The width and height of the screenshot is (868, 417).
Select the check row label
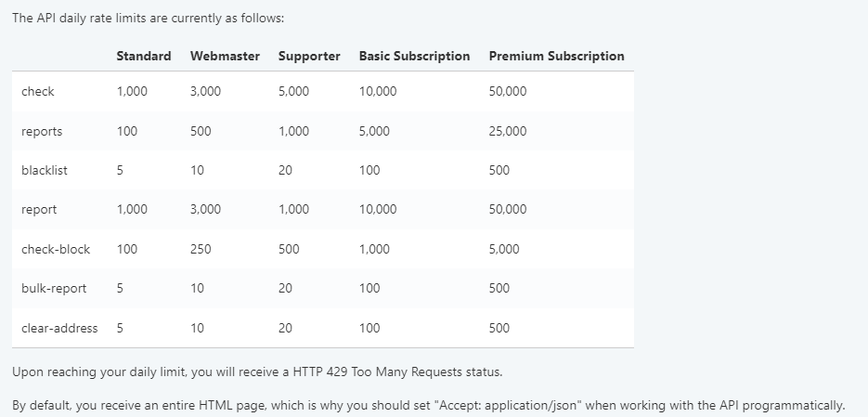click(x=38, y=91)
